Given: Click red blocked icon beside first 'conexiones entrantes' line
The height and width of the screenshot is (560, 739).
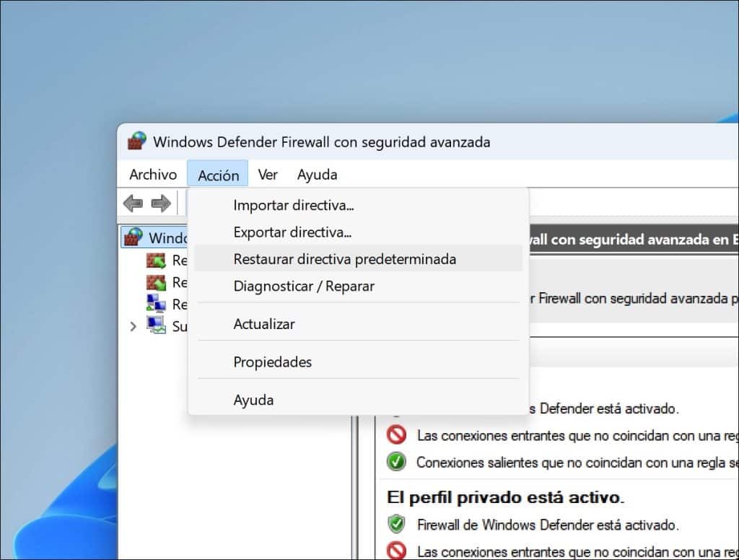Looking at the screenshot, I should point(396,435).
